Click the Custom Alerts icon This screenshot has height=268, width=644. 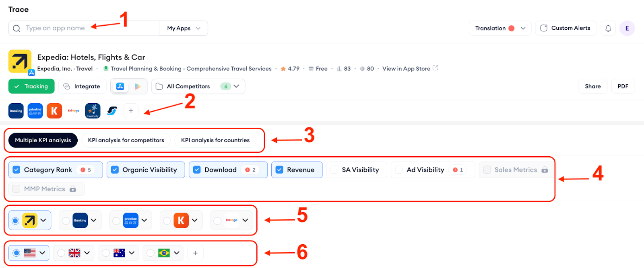coord(544,28)
